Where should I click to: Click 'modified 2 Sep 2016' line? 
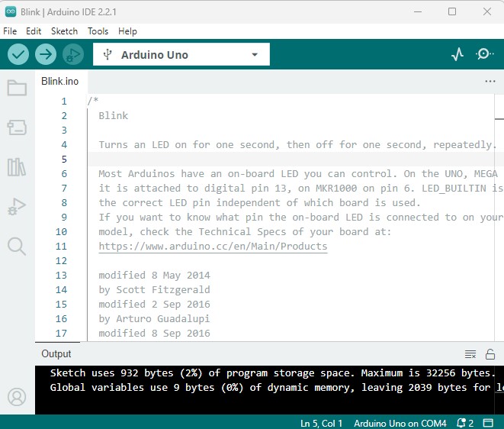click(154, 304)
